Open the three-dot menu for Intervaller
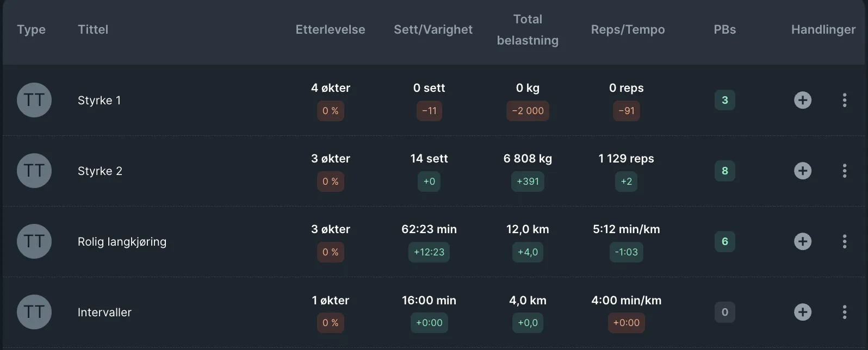Image resolution: width=868 pixels, height=350 pixels. 845,312
